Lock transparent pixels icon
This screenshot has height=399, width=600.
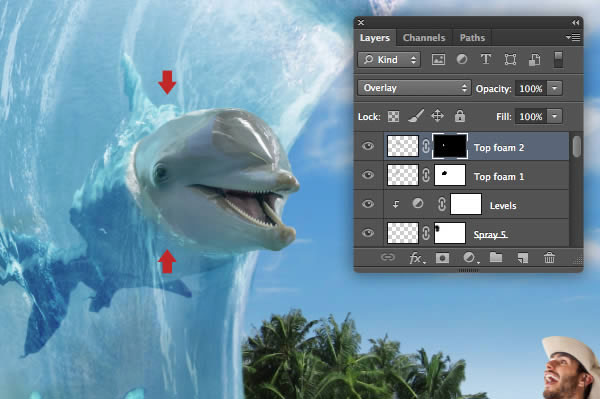click(x=393, y=116)
